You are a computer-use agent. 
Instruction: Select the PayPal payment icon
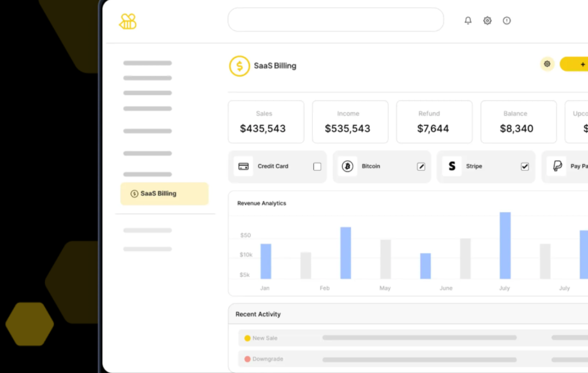point(558,166)
